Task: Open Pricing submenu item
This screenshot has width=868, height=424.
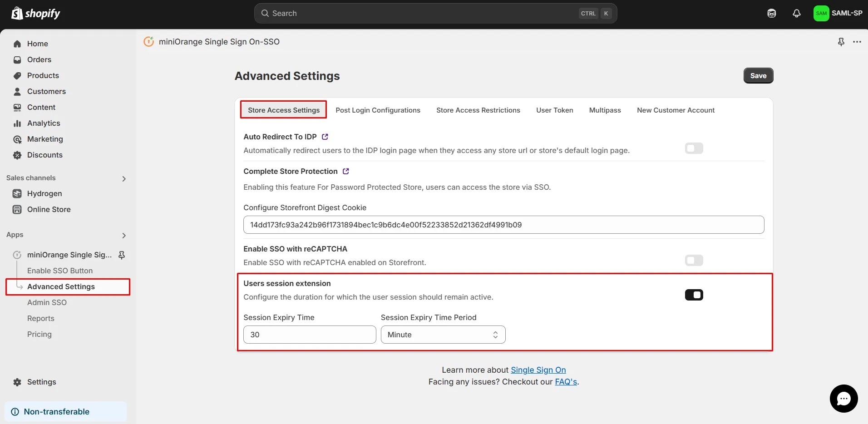Action: pyautogui.click(x=39, y=334)
